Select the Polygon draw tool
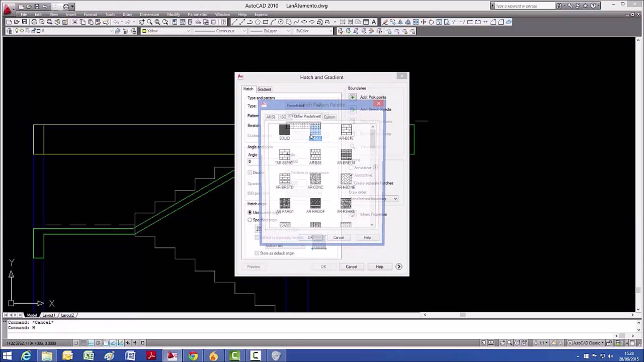Screen dimensions: 644x362 point(257,22)
